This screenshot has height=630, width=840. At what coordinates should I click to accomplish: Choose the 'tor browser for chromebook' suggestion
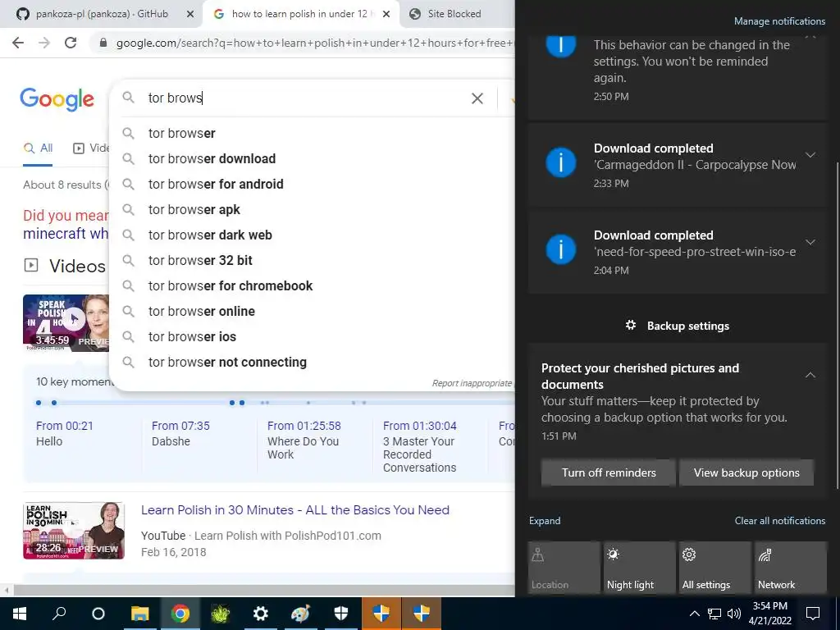pos(311,286)
